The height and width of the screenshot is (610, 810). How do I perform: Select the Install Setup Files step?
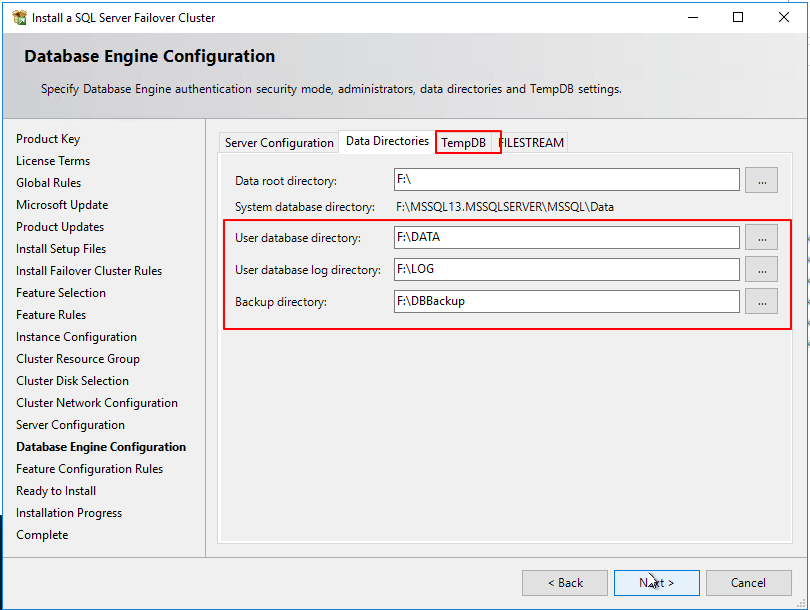(x=61, y=249)
